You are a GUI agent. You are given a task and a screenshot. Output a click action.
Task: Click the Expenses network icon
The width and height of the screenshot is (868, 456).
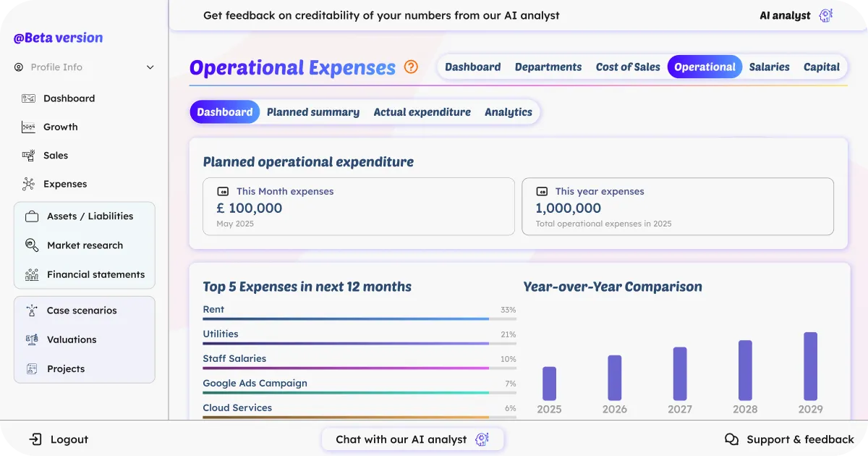[x=28, y=184]
